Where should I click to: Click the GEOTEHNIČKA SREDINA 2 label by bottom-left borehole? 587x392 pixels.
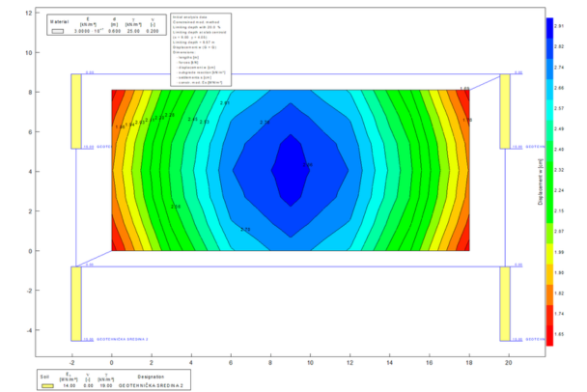click(123, 339)
